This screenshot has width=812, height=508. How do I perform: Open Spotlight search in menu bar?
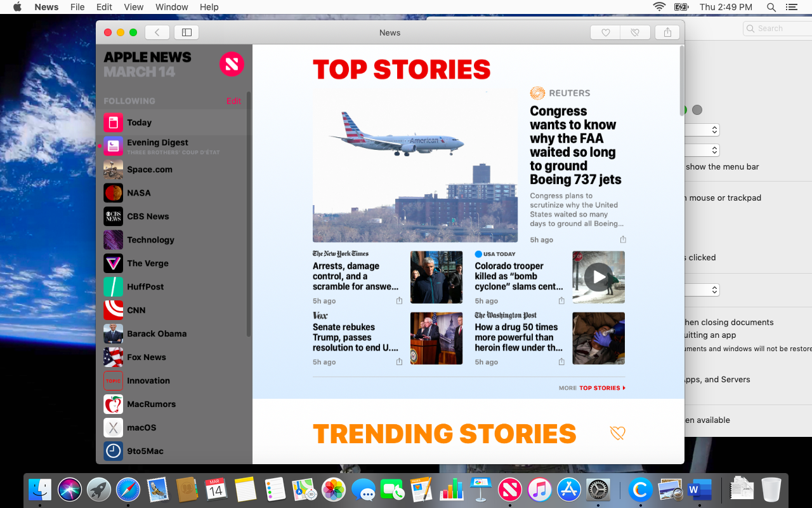[771, 7]
